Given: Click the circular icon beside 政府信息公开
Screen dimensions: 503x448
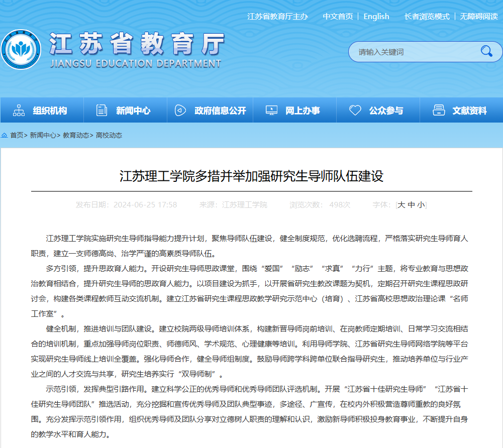Looking at the screenshot, I should [180, 110].
